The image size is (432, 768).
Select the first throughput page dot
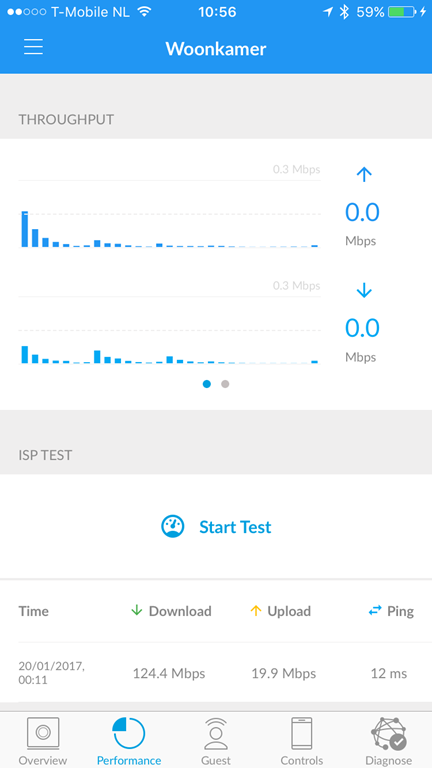207,384
